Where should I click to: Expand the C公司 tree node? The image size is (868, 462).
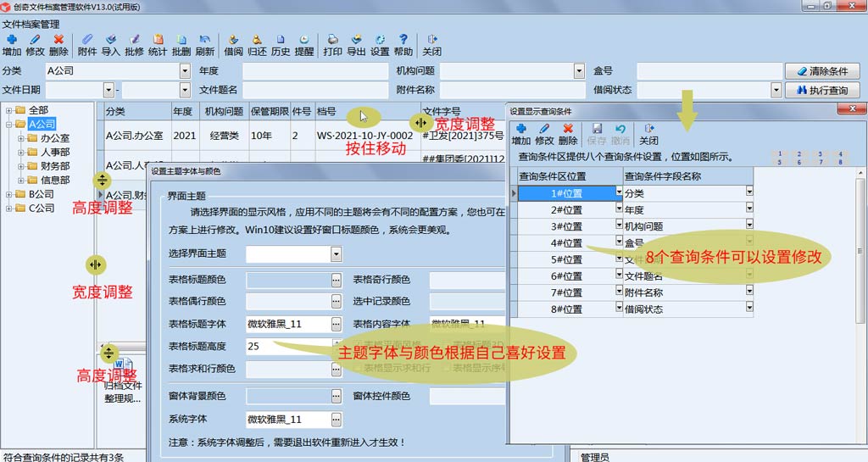8,208
